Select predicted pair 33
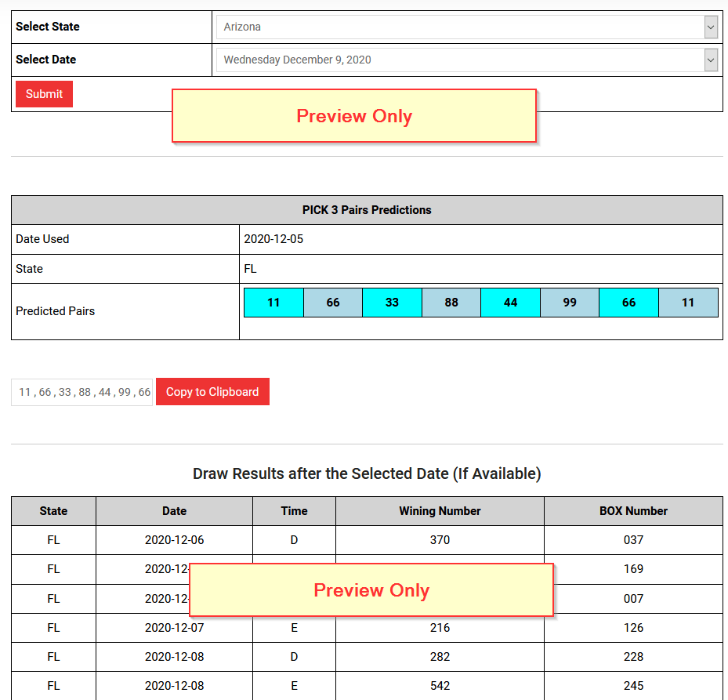 click(392, 302)
